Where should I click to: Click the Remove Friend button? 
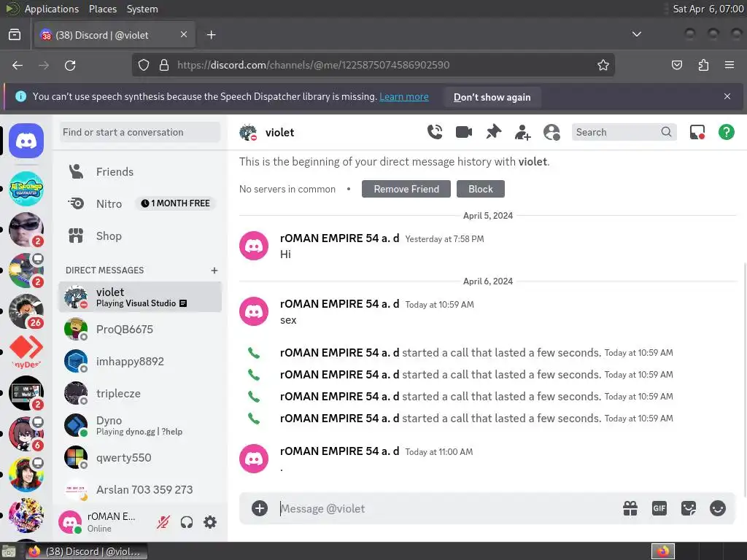[x=406, y=189]
